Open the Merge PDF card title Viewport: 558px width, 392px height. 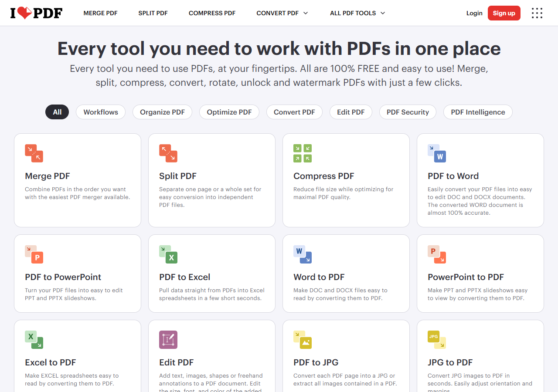48,176
